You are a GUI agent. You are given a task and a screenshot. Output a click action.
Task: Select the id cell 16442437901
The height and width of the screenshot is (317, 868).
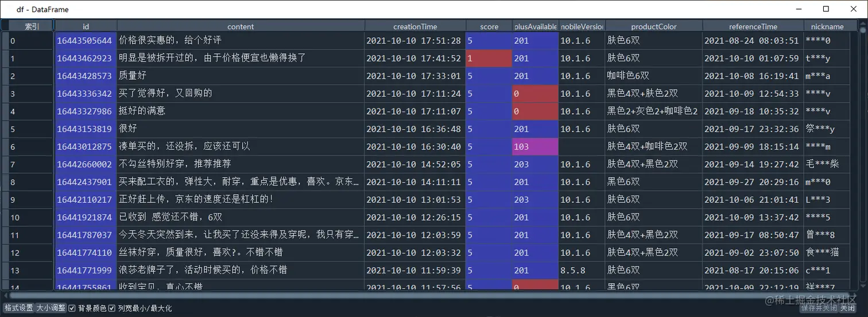pos(86,182)
